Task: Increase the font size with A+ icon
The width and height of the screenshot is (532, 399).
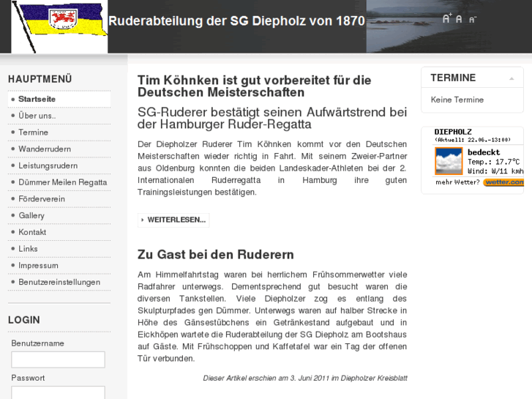Action: pyautogui.click(x=447, y=18)
